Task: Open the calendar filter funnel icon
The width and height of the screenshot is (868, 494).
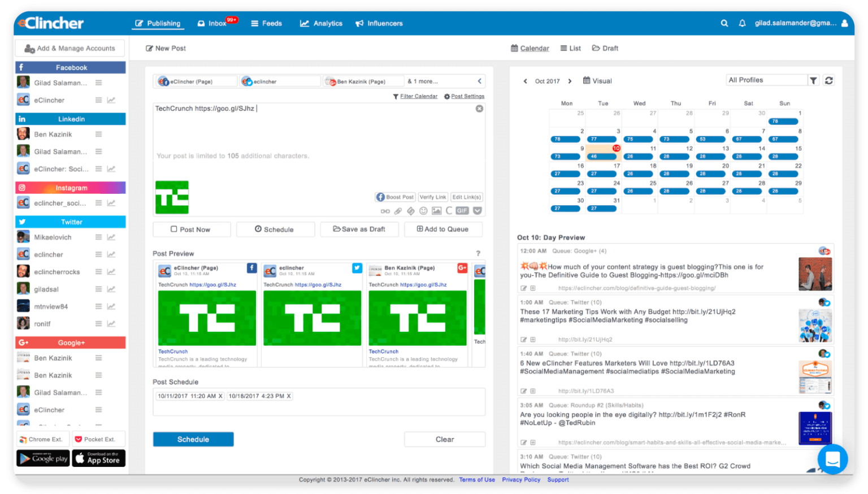Action: point(814,80)
